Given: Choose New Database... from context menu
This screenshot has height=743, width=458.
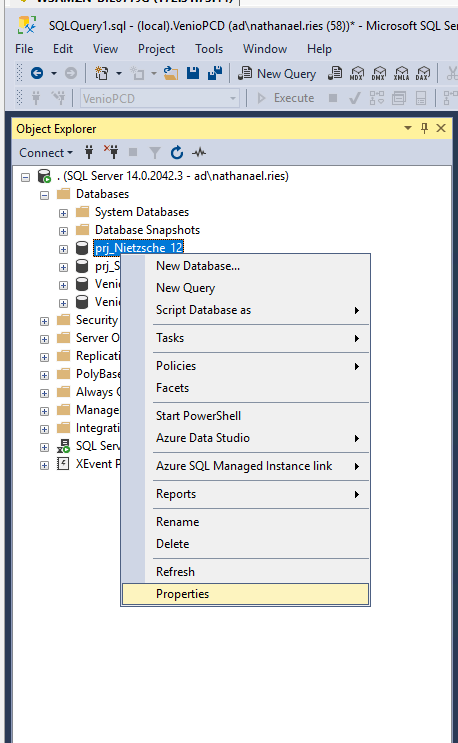Looking at the screenshot, I should tap(245, 266).
